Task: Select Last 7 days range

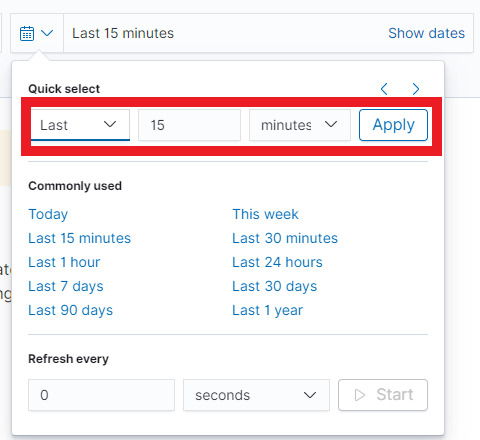Action: (x=66, y=286)
